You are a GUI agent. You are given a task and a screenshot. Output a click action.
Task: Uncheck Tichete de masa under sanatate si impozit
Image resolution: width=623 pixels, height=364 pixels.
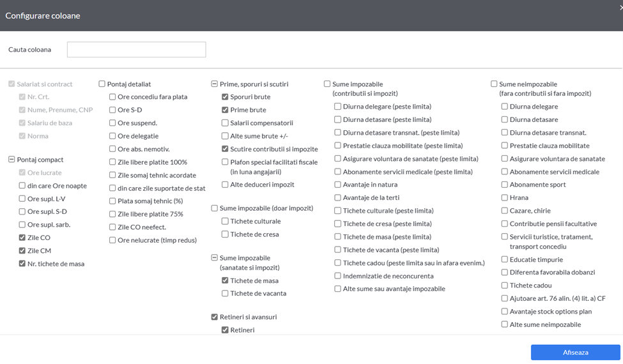226,280
